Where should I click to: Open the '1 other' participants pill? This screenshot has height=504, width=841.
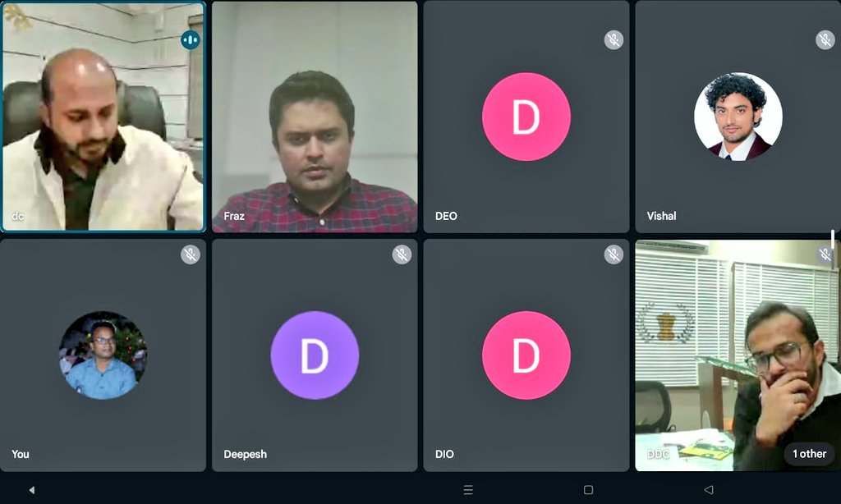tap(809, 454)
